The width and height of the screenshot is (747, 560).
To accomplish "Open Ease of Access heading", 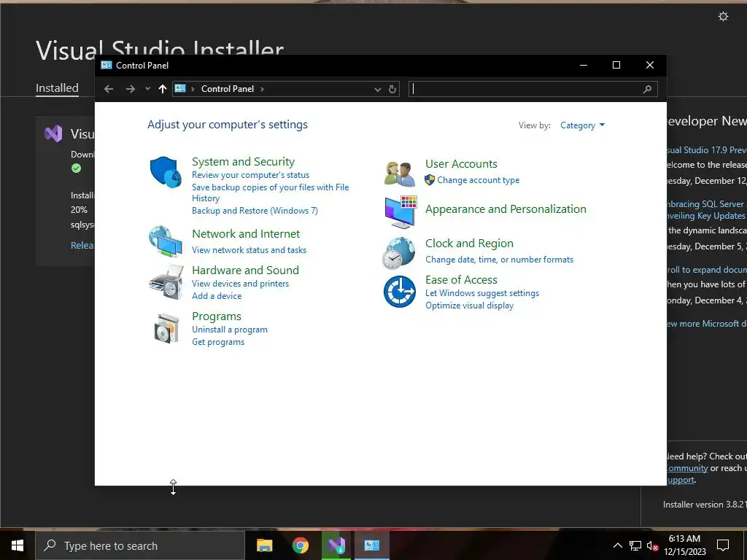I will 461,279.
